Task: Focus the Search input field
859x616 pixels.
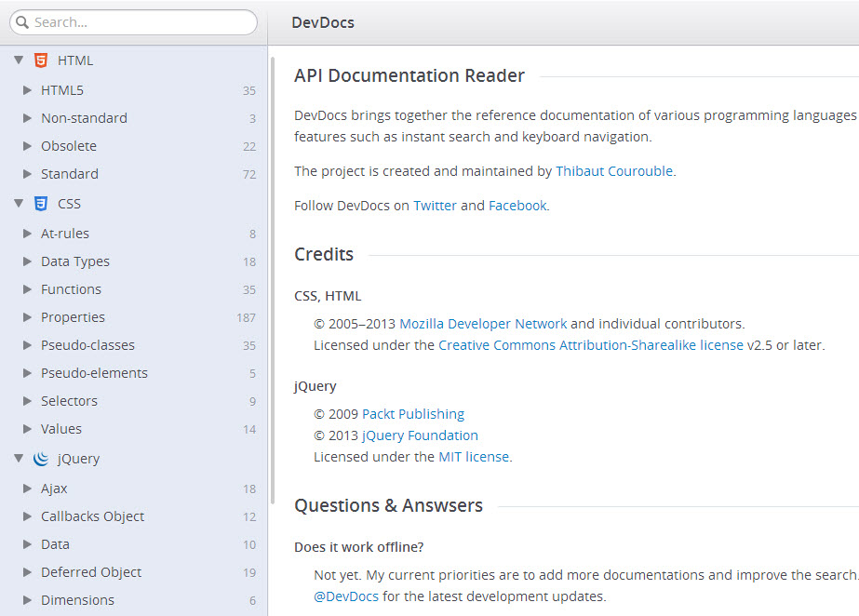Action: click(x=140, y=22)
